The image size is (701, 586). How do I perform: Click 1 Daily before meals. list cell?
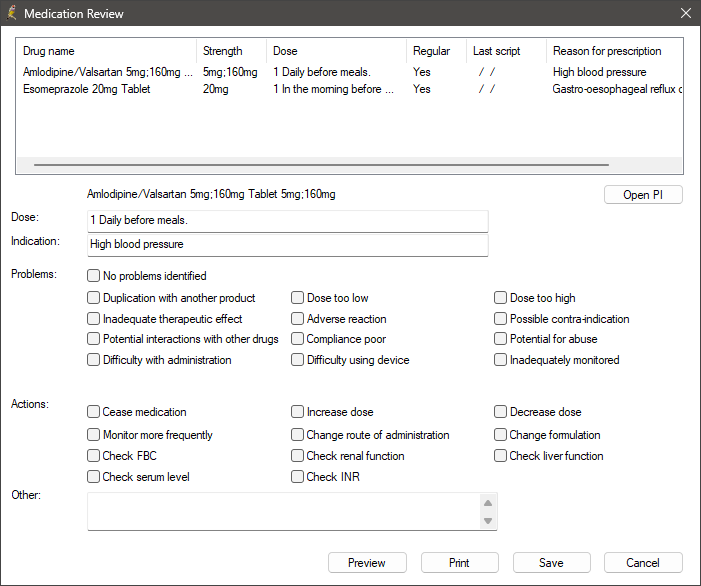tap(322, 72)
